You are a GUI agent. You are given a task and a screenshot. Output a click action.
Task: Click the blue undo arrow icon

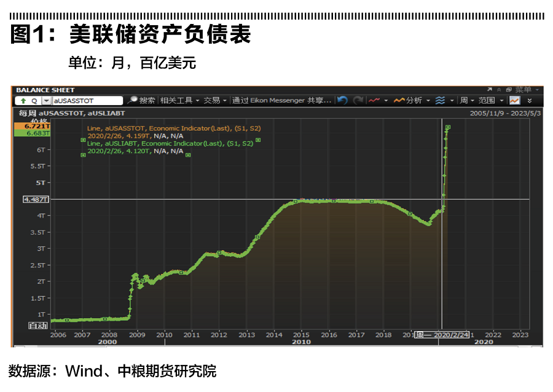point(342,100)
